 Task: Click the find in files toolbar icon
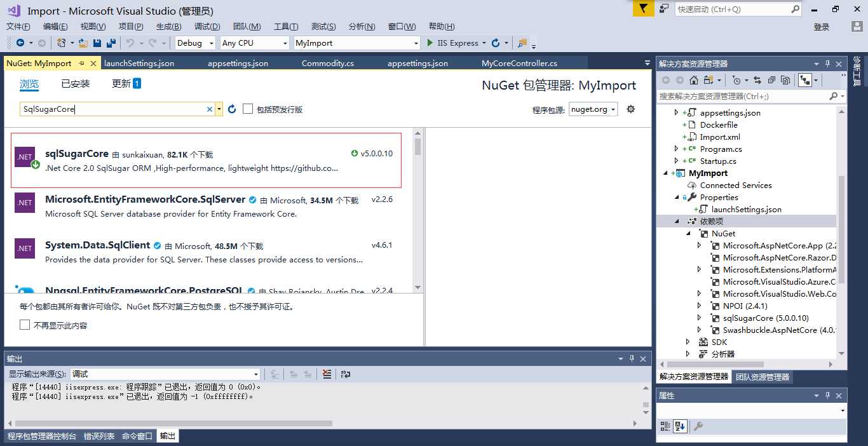[x=522, y=43]
